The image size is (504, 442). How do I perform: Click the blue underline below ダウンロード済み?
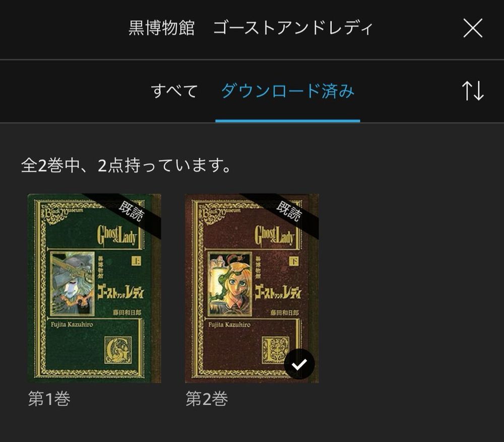click(288, 121)
